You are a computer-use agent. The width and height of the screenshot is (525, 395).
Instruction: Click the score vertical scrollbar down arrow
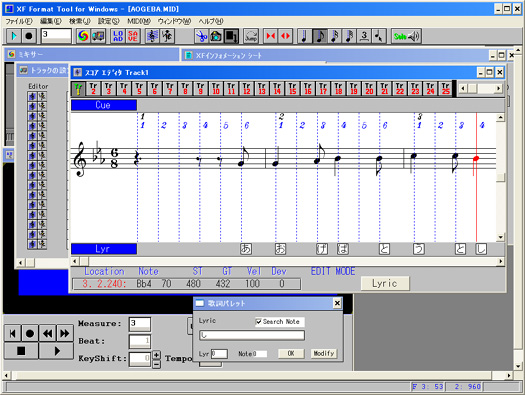point(500,237)
